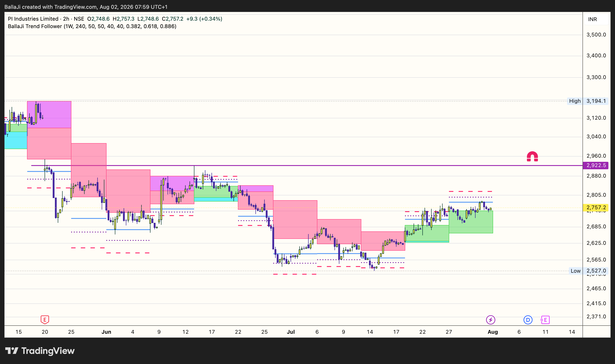Click the High 3,194.1 price label
The width and height of the screenshot is (615, 364).
[588, 101]
